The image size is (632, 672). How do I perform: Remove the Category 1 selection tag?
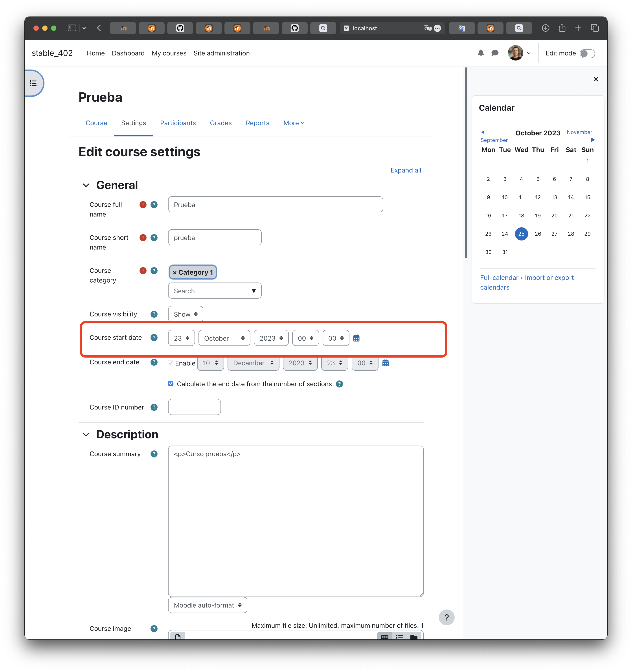coord(193,272)
